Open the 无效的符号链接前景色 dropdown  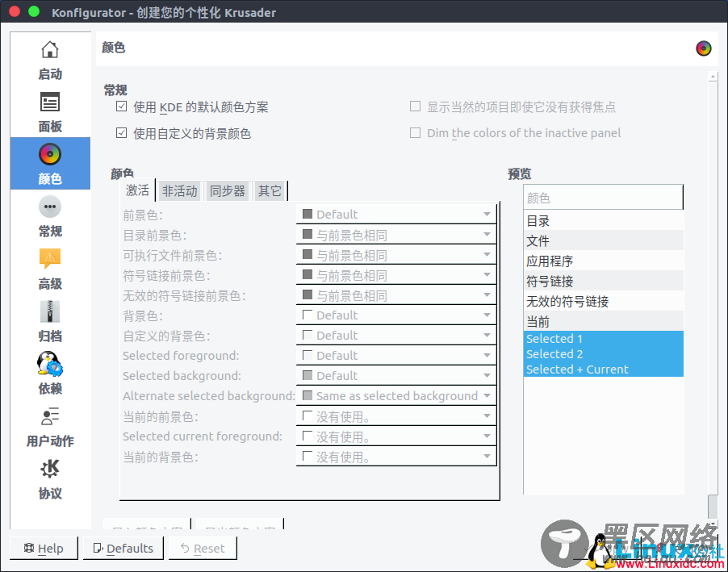396,295
